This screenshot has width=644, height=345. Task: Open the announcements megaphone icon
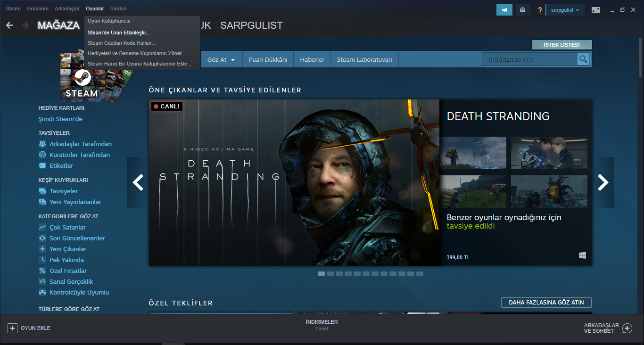pyautogui.click(x=504, y=10)
